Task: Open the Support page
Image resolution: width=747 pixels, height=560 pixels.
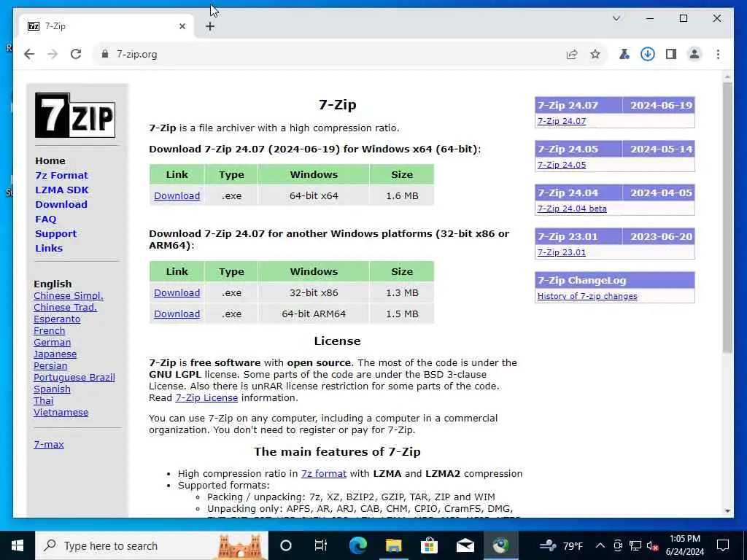Action: pos(55,234)
